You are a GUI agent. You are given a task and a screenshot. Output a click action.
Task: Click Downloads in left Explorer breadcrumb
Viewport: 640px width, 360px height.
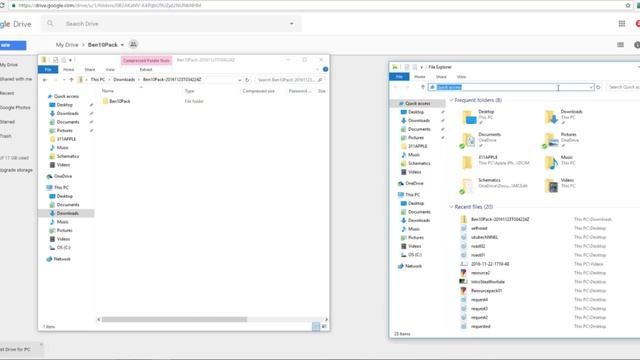click(124, 80)
